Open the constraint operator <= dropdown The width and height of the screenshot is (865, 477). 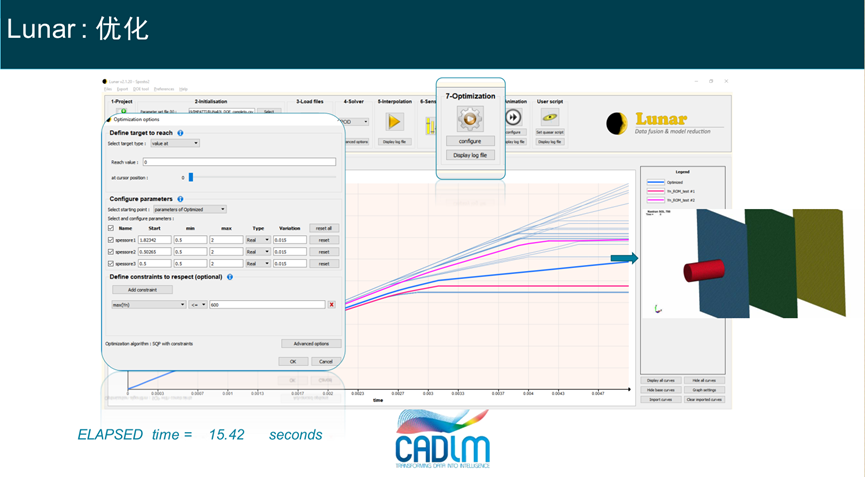[x=197, y=304]
